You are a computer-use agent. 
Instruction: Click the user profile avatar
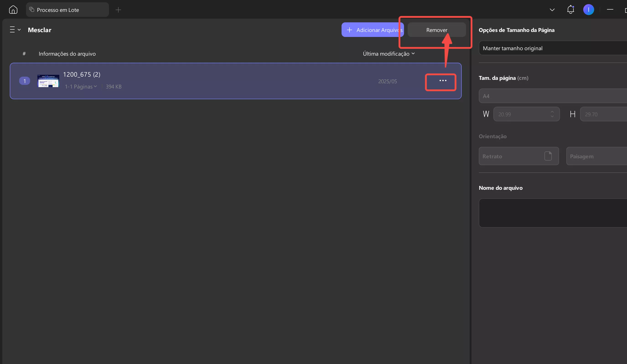pyautogui.click(x=588, y=10)
